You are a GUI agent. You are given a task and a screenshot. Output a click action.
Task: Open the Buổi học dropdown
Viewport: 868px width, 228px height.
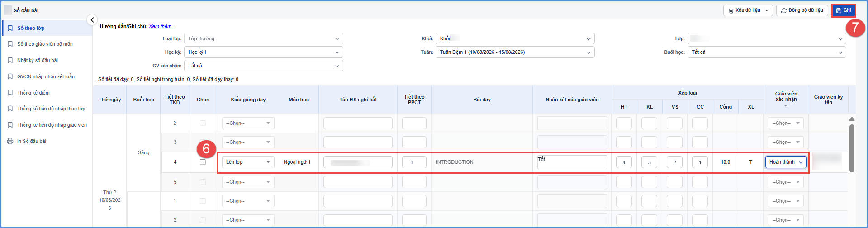[767, 52]
